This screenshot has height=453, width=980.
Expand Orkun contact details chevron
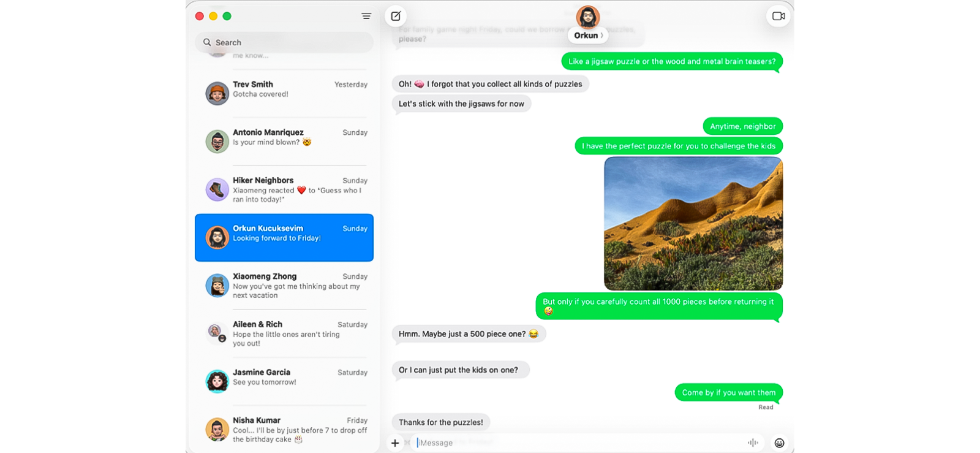point(602,36)
